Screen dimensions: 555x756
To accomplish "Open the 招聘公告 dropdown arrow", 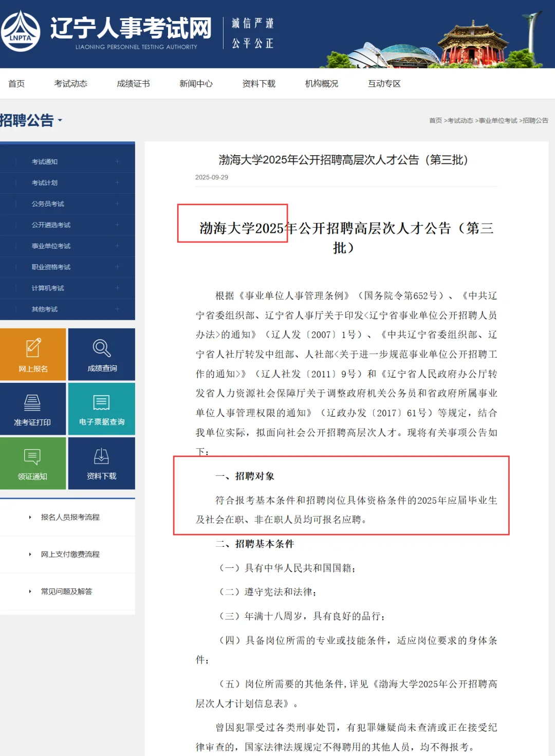I will click(61, 122).
